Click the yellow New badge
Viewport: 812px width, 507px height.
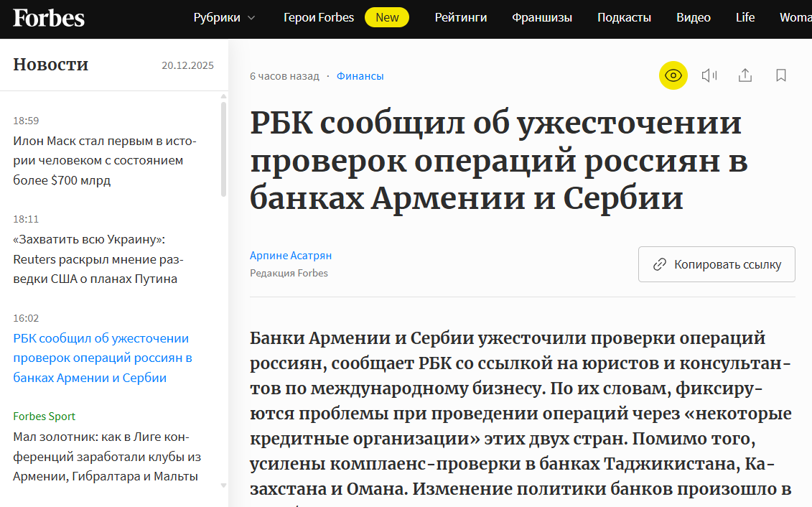point(387,18)
